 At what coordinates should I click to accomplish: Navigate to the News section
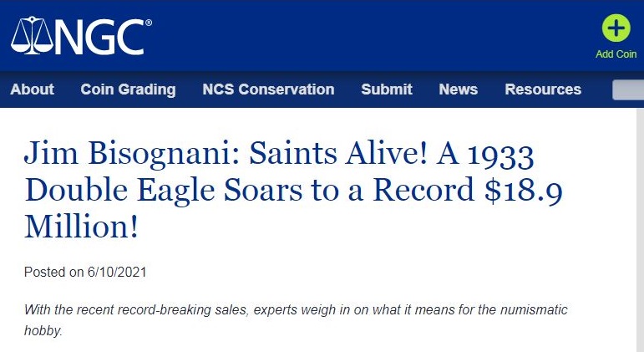(458, 89)
